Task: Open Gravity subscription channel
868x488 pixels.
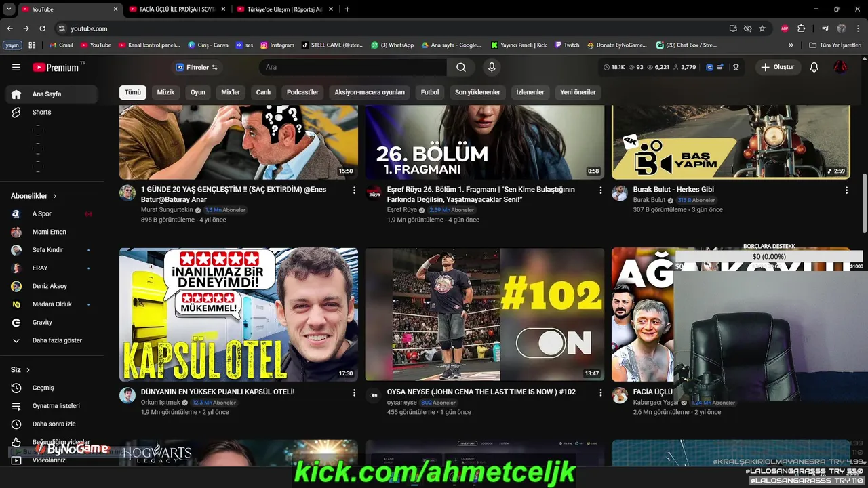Action: 52,322
